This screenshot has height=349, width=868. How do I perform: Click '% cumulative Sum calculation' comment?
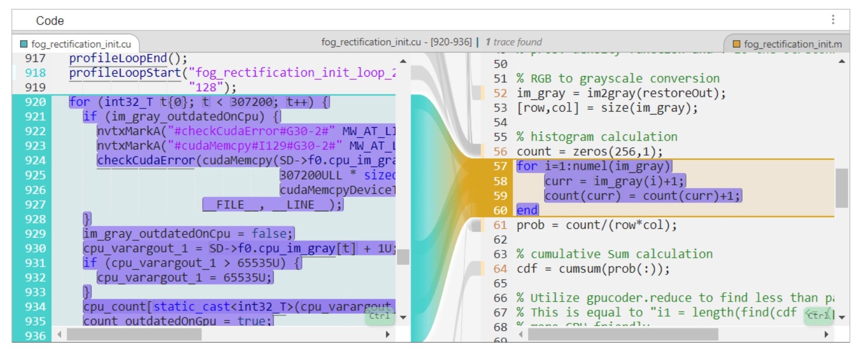[615, 254]
